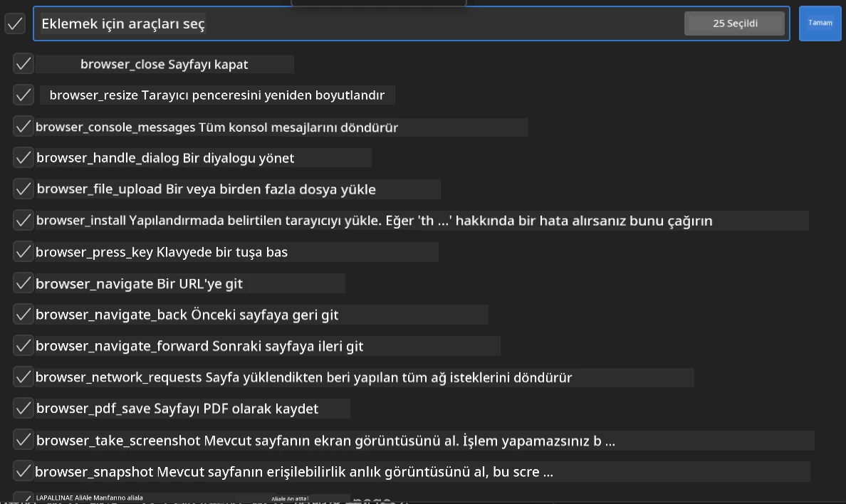Toggle the select-all checkbox beside search field
Screen dimensions: 846x504
[x=15, y=23]
